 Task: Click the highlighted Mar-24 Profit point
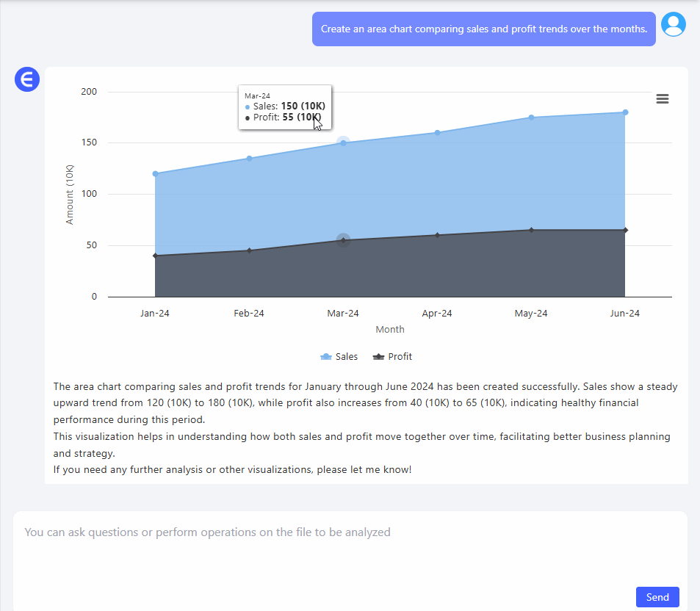pyautogui.click(x=343, y=240)
